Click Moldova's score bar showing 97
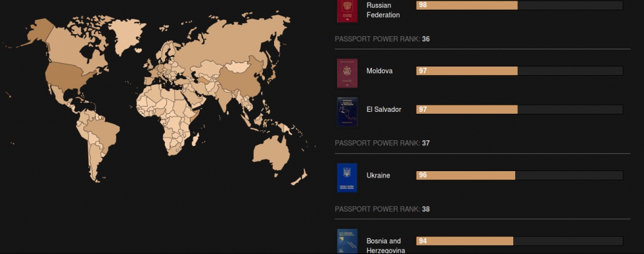Screen dimensions: 644x254 (520, 70)
